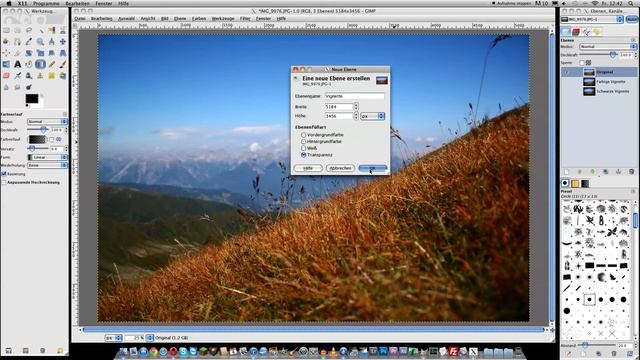Click Hilfe button in Neue Ebene dialog
Viewport: 640px width, 360px height.
(308, 168)
